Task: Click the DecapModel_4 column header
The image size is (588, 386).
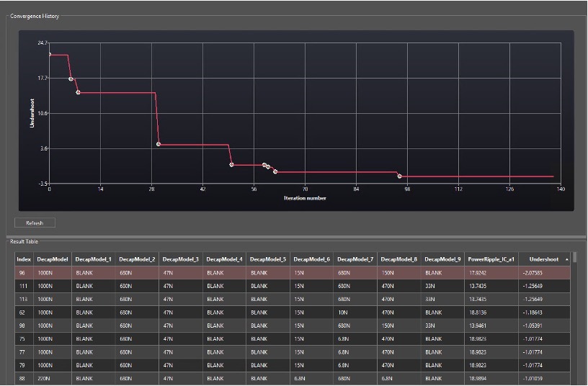Action: pyautogui.click(x=224, y=259)
